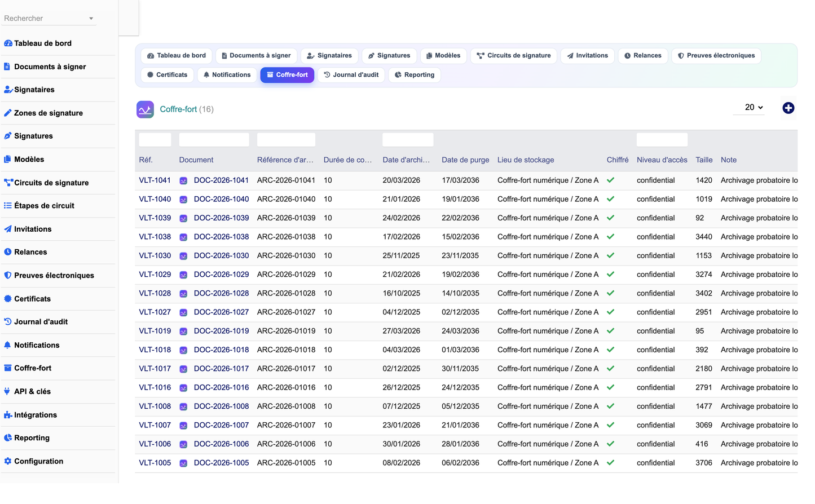
Task: Click the document icon beside DOC-2026-1019
Action: pos(183,331)
